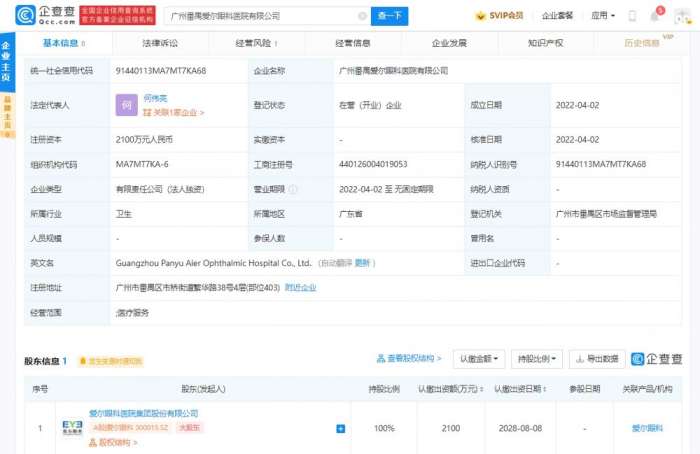Click the blue plus icon in shareholder row
Viewport: 700px width, 454px height.
click(x=341, y=429)
